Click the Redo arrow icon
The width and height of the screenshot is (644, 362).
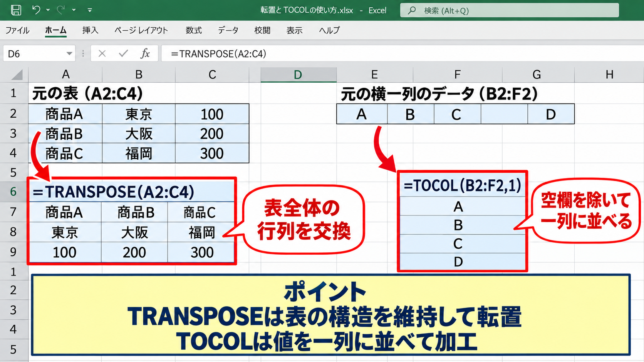pos(61,10)
